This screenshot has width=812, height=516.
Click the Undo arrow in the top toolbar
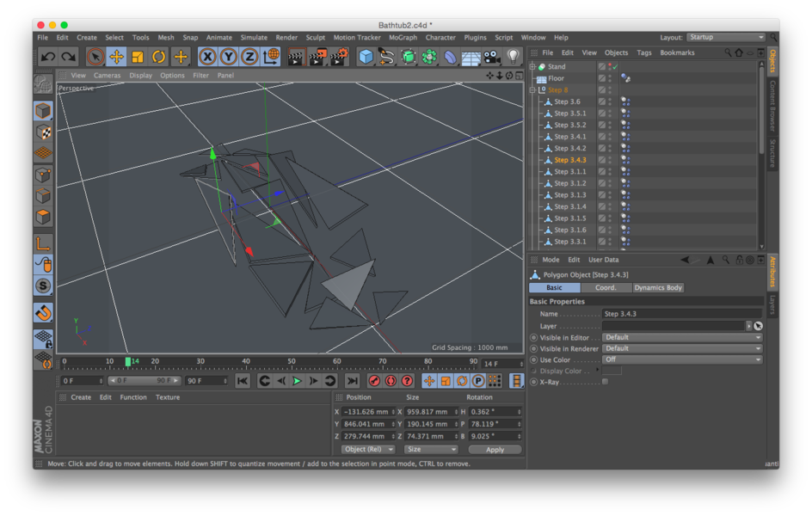[48, 57]
